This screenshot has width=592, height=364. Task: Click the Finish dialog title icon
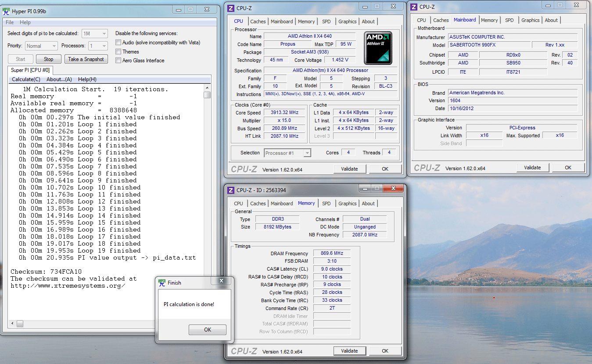click(162, 282)
